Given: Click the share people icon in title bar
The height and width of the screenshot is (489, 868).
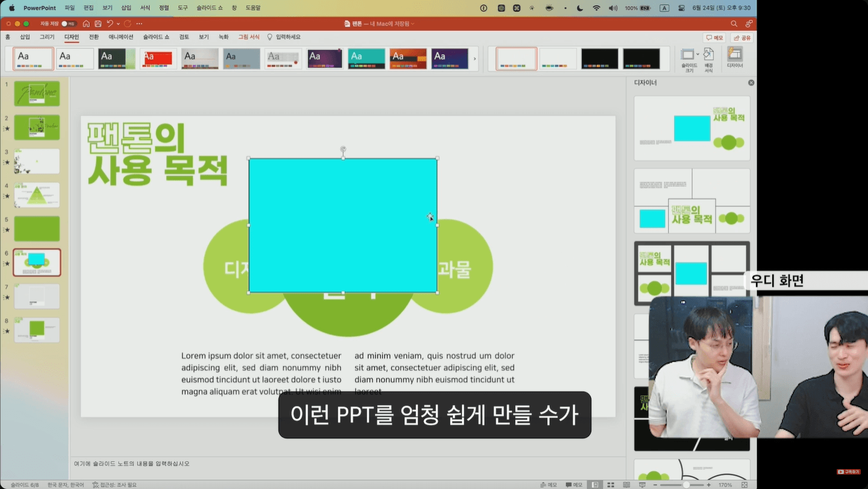Looking at the screenshot, I should [749, 24].
